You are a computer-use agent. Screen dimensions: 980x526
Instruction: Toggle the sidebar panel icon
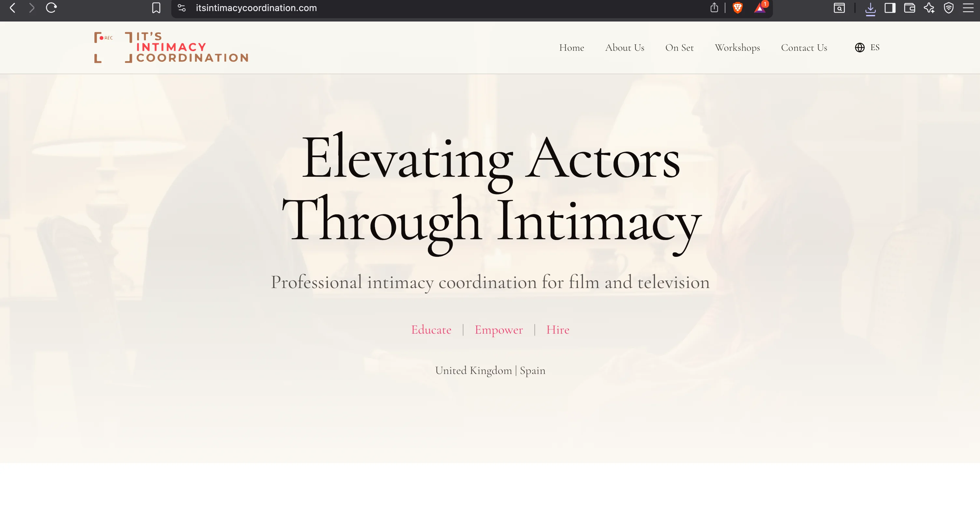pyautogui.click(x=890, y=8)
